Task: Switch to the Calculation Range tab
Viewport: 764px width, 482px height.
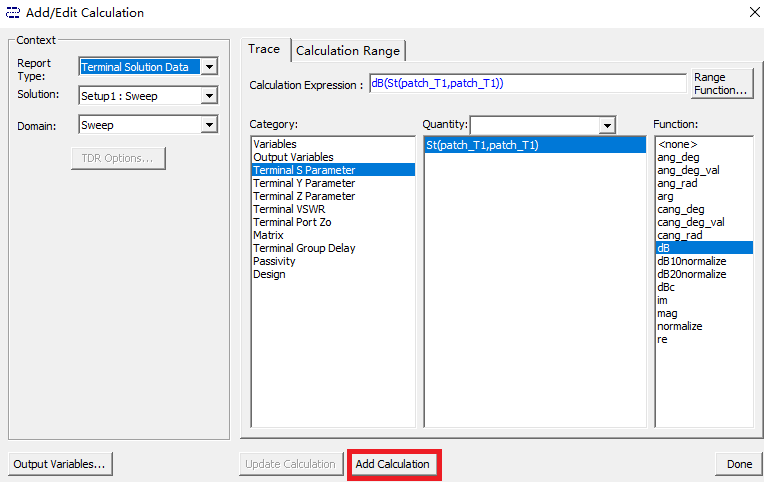Action: (348, 51)
